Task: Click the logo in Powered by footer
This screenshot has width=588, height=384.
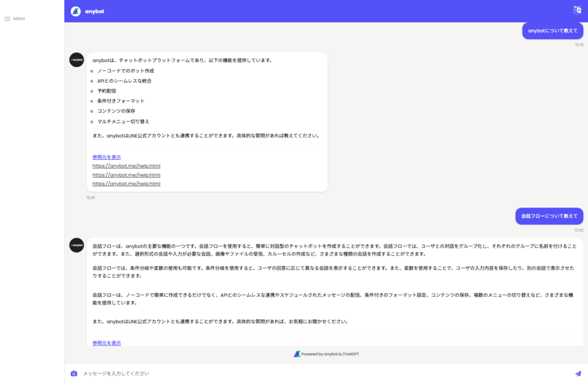Action: [297, 354]
